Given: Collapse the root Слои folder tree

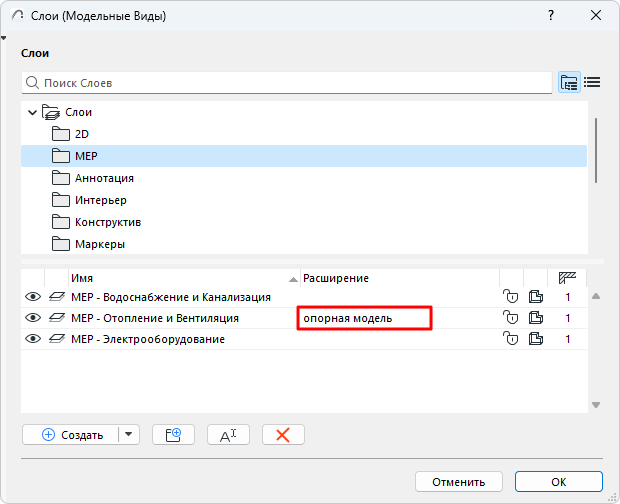Looking at the screenshot, I should (x=33, y=113).
